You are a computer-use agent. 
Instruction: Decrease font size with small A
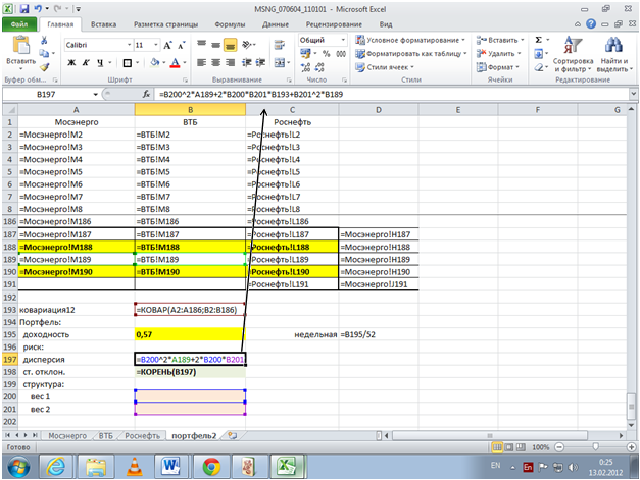pyautogui.click(x=182, y=45)
